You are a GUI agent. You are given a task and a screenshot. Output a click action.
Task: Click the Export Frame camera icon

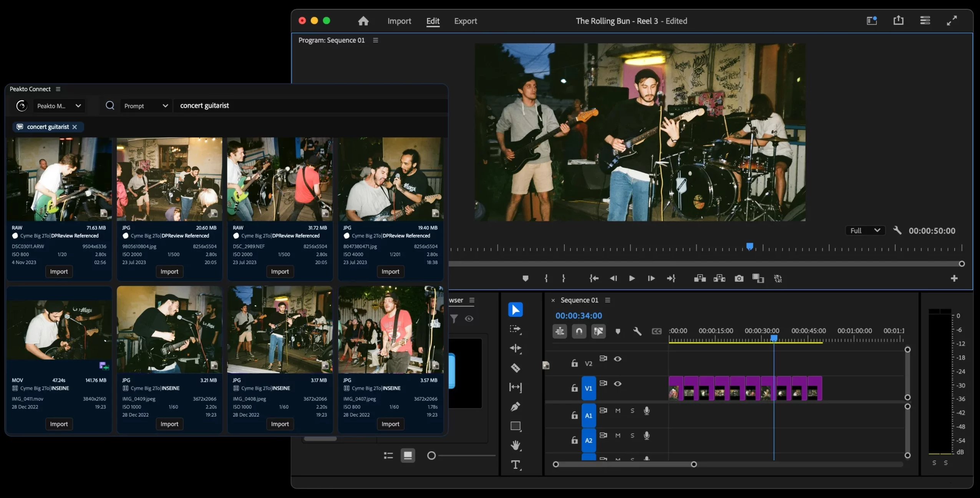coord(739,278)
